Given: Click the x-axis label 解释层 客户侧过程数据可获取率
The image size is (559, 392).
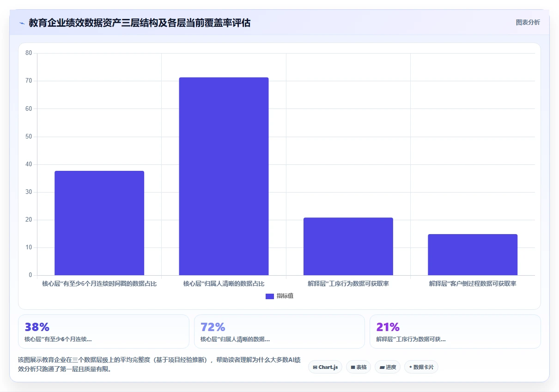Looking at the screenshot, I should [x=473, y=283].
